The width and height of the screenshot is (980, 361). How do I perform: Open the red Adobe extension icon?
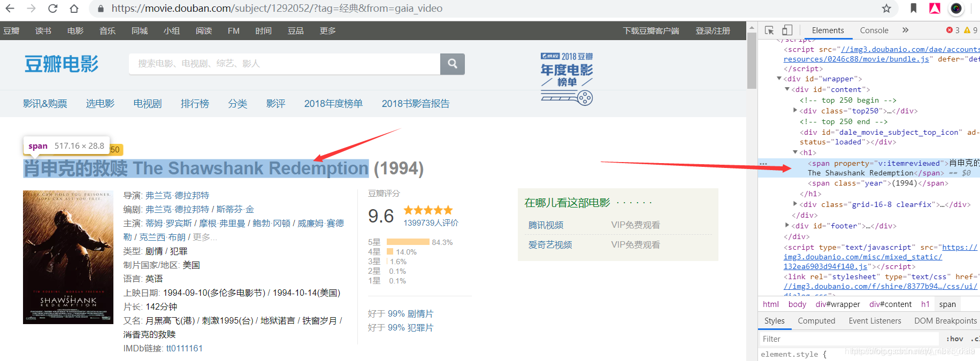click(x=935, y=8)
